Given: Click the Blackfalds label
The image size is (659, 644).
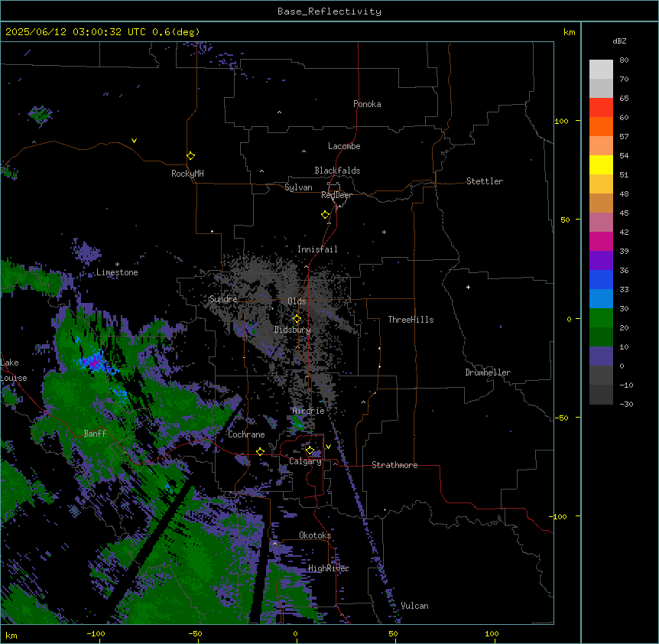Looking at the screenshot, I should pos(337,171).
